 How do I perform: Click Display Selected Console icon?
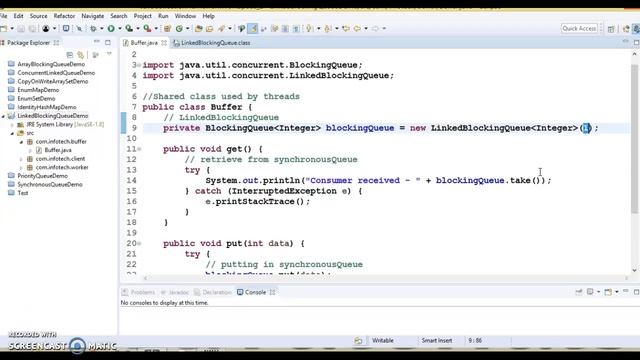click(x=590, y=292)
